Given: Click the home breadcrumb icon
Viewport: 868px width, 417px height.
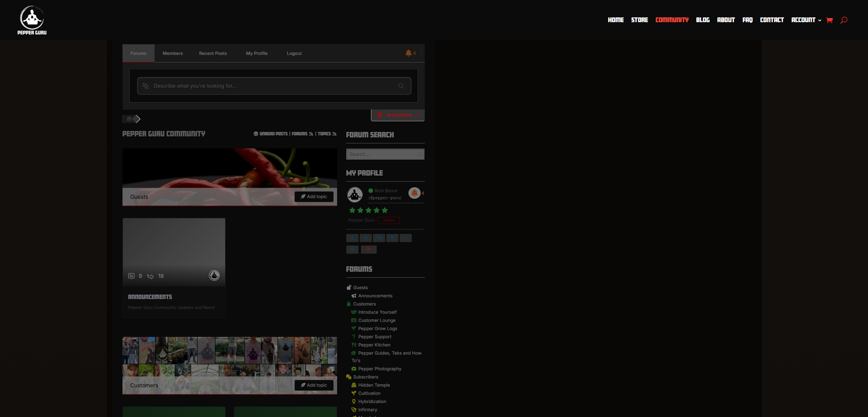Looking at the screenshot, I should click(129, 119).
